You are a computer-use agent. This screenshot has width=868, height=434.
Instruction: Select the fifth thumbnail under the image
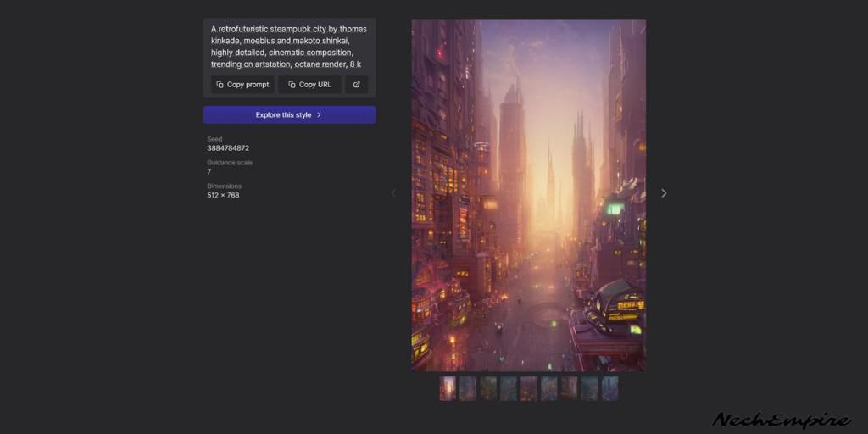click(529, 388)
